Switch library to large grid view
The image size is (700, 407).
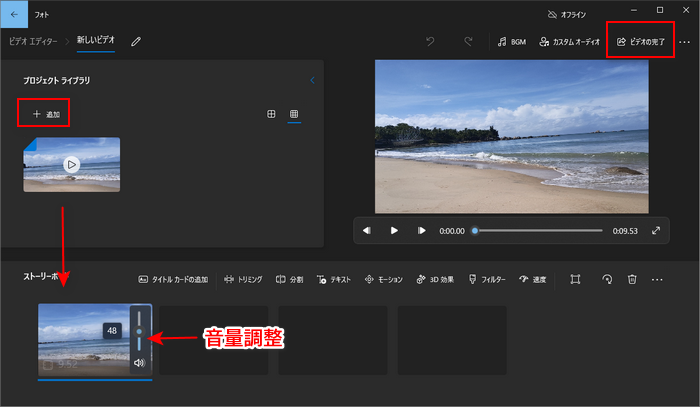(271, 114)
